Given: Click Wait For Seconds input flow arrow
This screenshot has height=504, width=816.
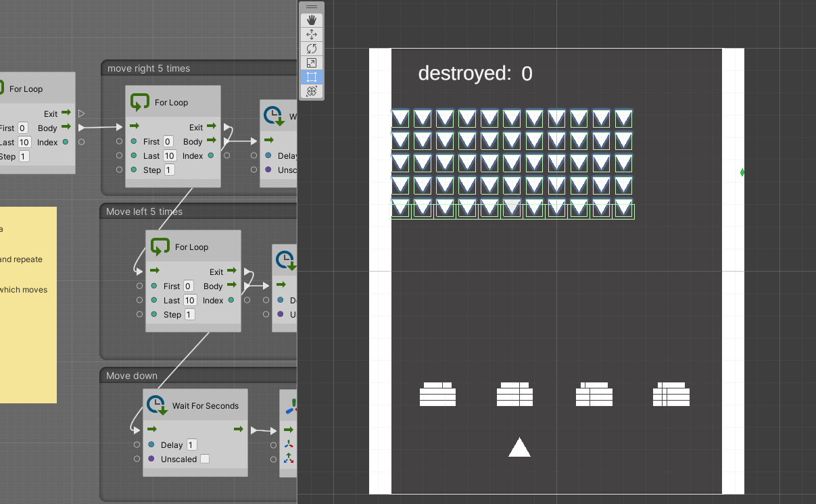Looking at the screenshot, I should pos(152,430).
